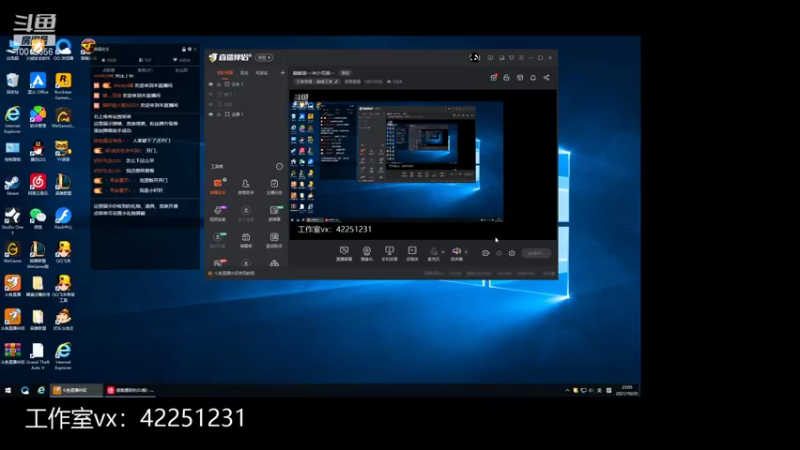The image size is (800, 450).
Task: Expand the microphone options arrow
Action: pyautogui.click(x=443, y=252)
